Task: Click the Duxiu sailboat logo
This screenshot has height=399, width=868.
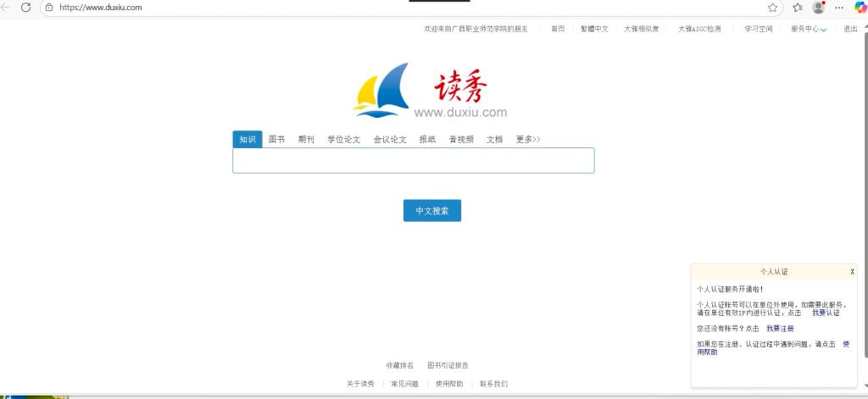Action: 381,90
